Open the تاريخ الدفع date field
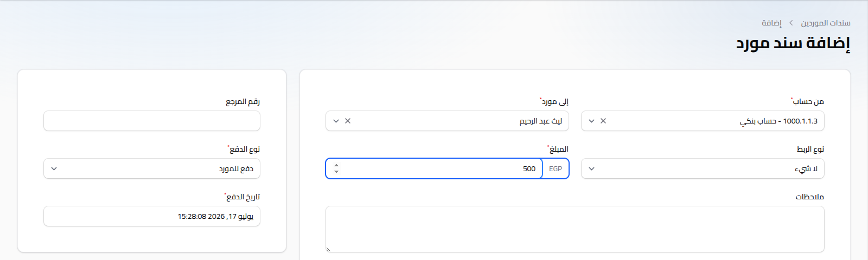The image size is (868, 260). (x=152, y=216)
